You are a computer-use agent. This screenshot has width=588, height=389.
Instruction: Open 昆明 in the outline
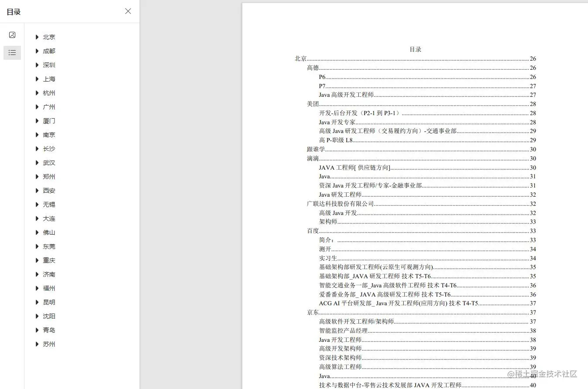(49, 302)
